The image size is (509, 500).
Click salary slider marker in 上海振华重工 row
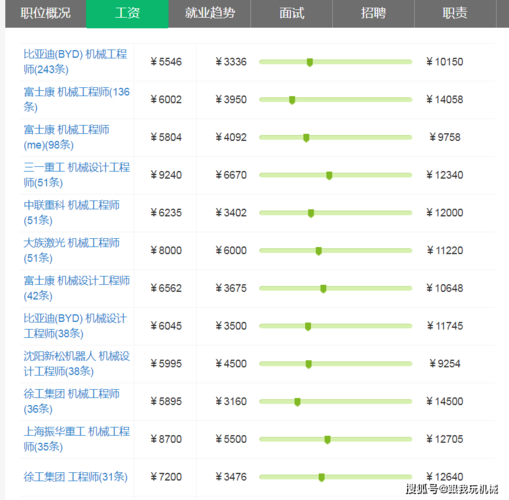pyautogui.click(x=327, y=440)
